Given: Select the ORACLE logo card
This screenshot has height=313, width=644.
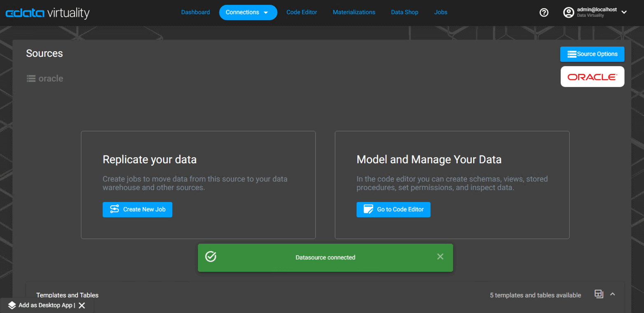Looking at the screenshot, I should pos(592,76).
